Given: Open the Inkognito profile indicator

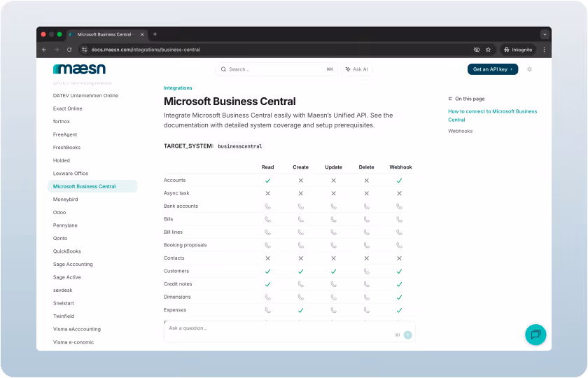Looking at the screenshot, I should pyautogui.click(x=518, y=50).
